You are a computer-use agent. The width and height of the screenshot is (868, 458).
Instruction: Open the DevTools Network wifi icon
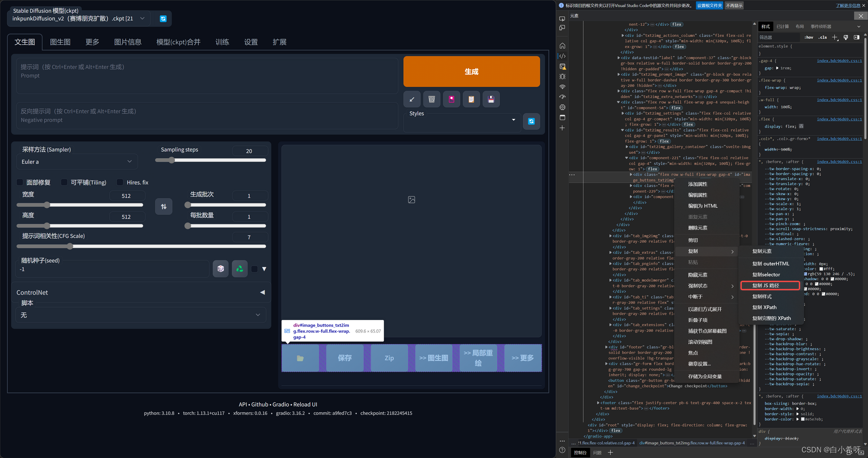pos(562,87)
